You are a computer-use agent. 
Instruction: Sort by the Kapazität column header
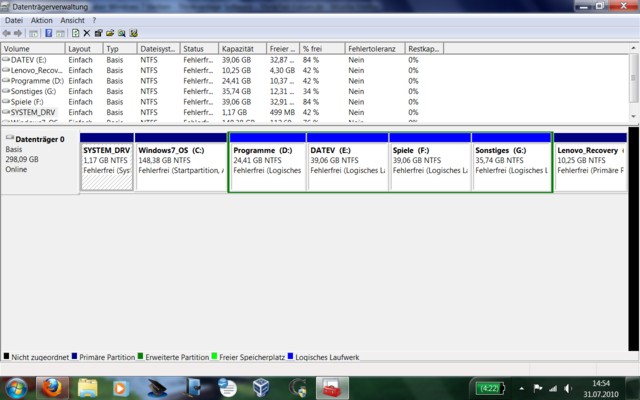point(242,49)
